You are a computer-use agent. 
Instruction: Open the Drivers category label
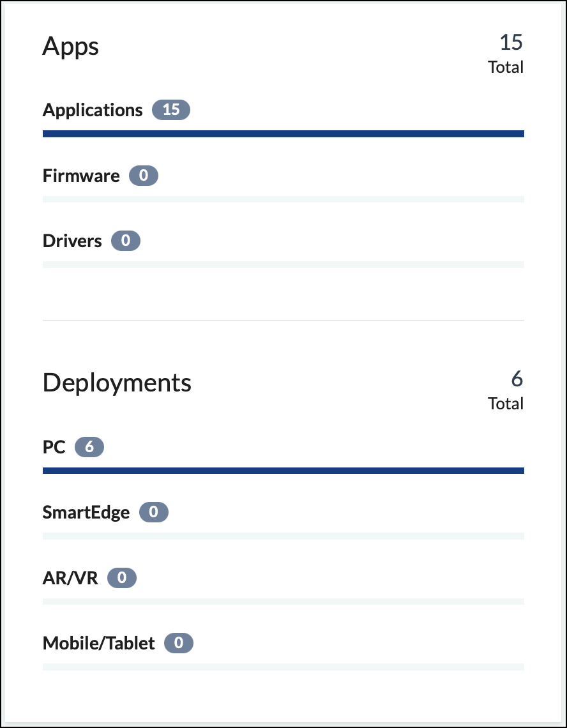[72, 241]
